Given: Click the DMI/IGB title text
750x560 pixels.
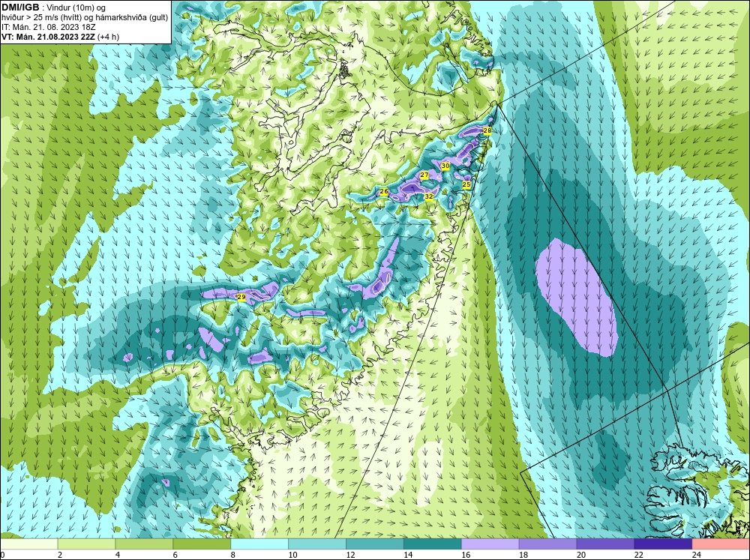Looking at the screenshot, I should click(x=21, y=7).
